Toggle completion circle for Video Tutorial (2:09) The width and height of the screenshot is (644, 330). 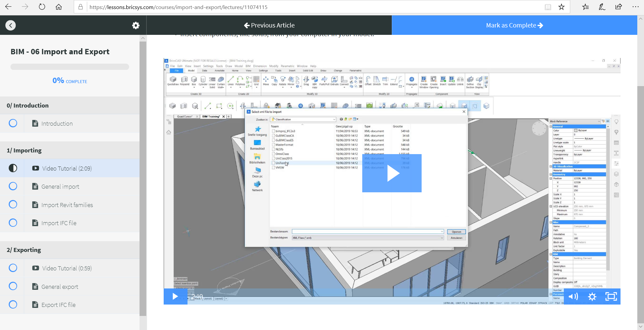click(13, 168)
